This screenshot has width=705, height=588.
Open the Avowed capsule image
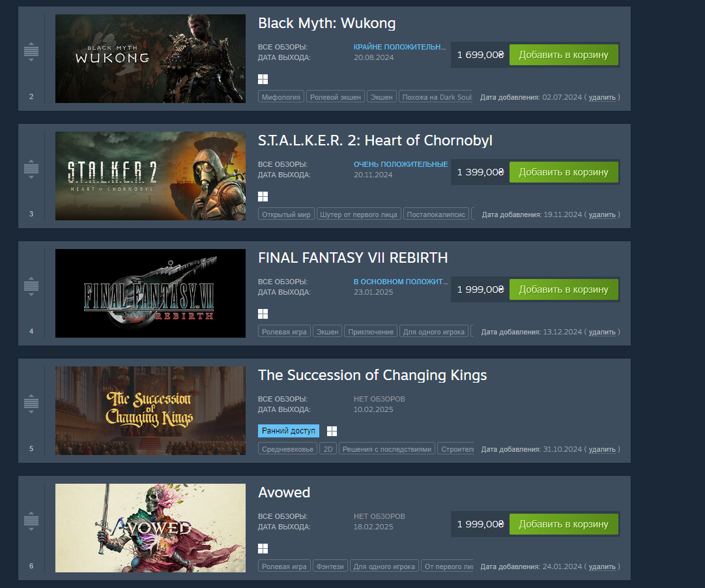150,528
